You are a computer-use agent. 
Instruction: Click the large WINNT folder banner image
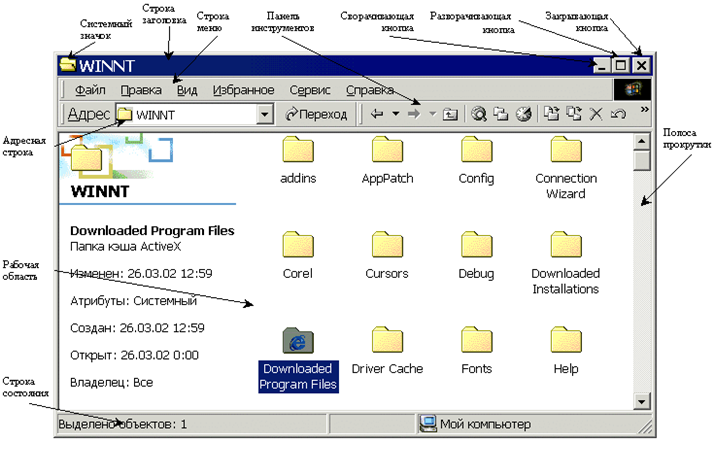[x=117, y=156]
